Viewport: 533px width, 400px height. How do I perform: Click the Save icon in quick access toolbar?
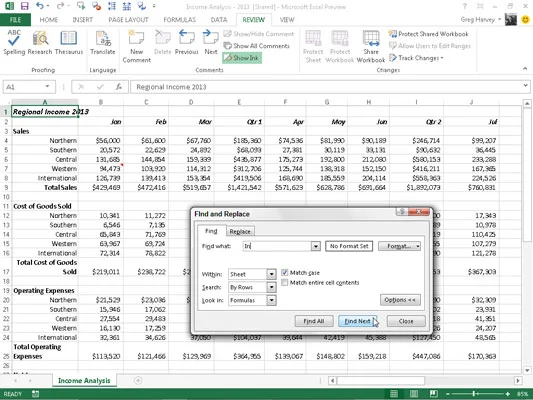[24, 6]
